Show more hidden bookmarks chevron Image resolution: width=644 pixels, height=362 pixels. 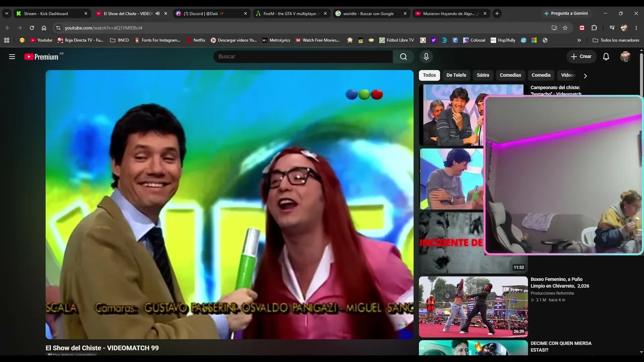579,40
